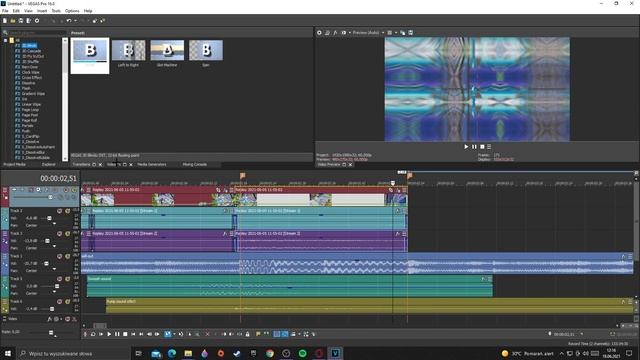
Task: Toggle Loop Playback in transport bar
Action: point(93,334)
